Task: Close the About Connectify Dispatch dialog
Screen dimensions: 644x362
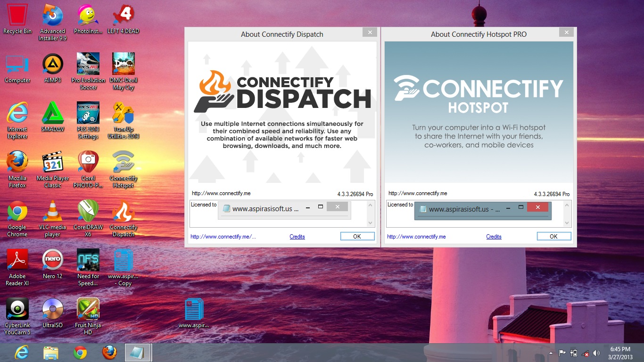Action: (370, 32)
